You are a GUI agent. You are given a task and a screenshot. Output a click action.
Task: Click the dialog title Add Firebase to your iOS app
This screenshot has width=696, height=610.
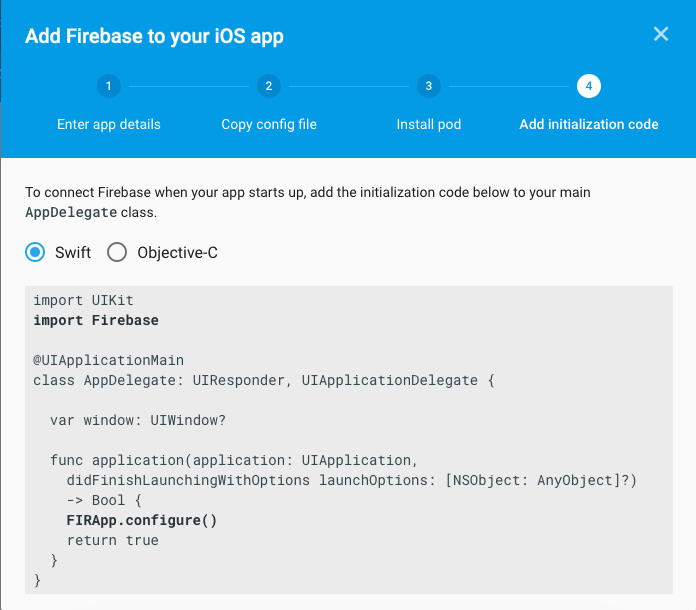154,37
